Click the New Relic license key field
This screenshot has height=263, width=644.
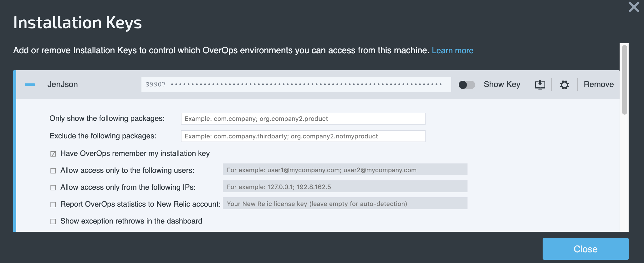(x=345, y=203)
